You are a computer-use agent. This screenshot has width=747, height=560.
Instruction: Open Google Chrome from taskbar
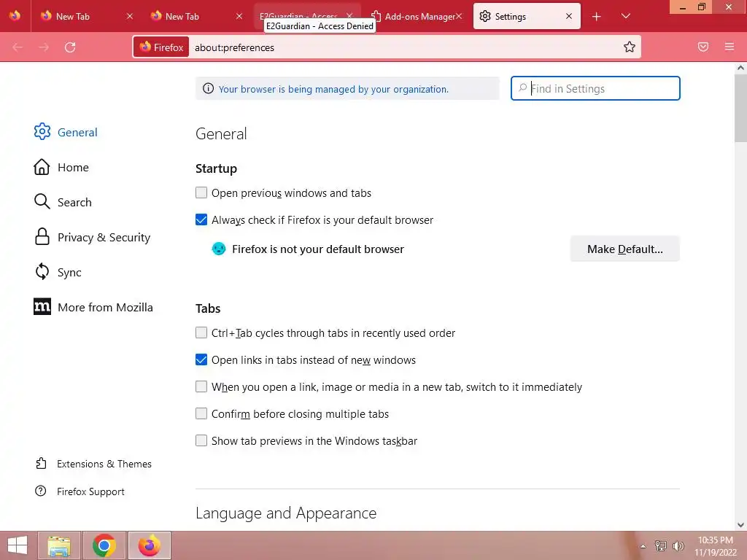pos(104,545)
